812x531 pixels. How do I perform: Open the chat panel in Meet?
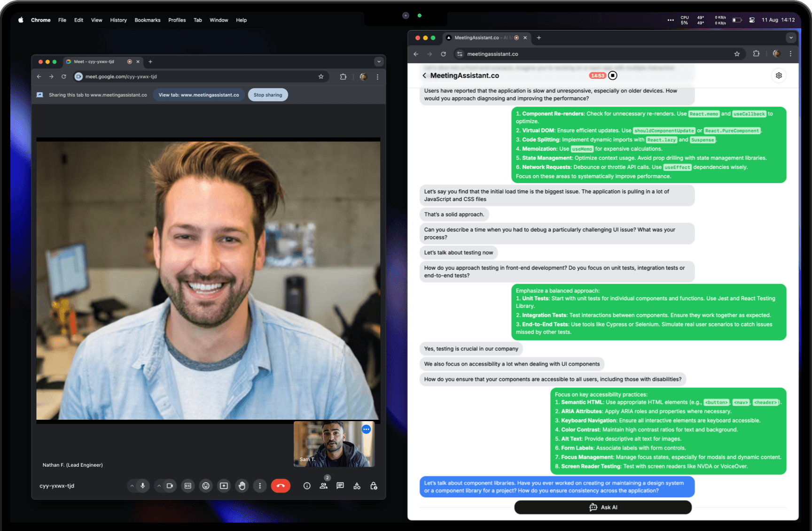340,486
